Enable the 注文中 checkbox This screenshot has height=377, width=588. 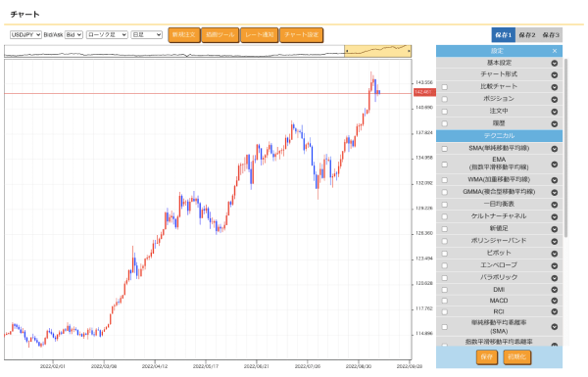pos(444,112)
